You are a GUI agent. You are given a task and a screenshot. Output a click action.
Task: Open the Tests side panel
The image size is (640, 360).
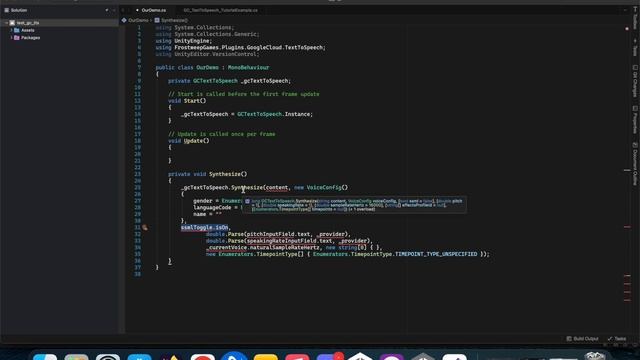[x=635, y=48]
